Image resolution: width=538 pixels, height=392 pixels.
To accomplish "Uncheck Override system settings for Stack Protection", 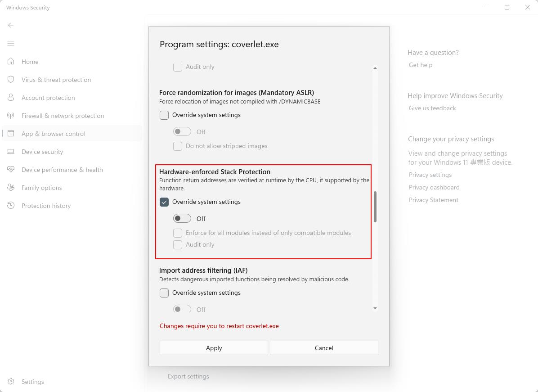I will pos(164,202).
